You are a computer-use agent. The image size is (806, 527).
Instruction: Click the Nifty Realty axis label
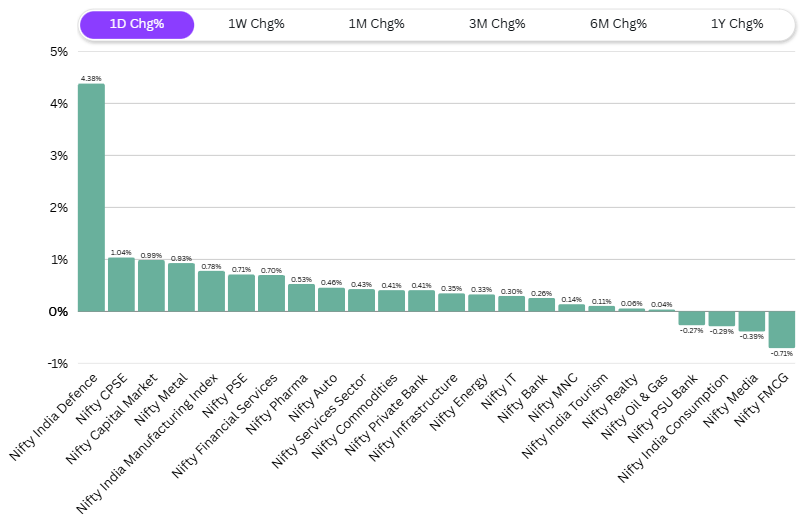[610, 401]
